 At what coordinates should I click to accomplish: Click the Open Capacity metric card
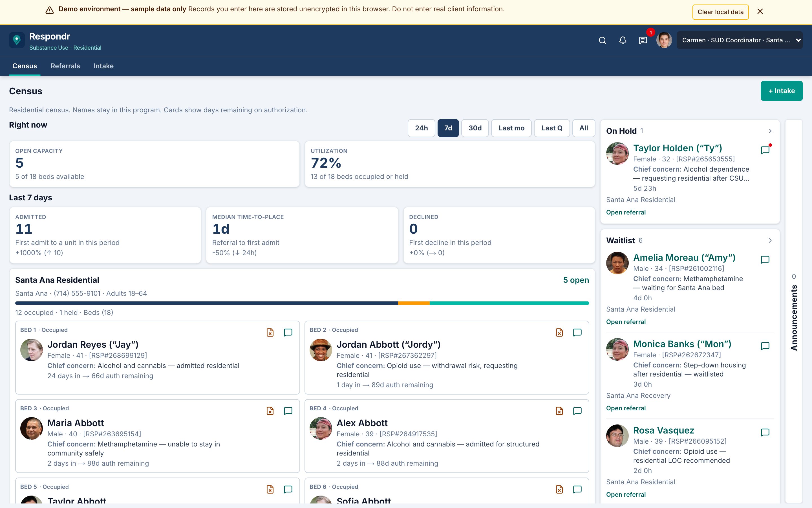coord(154,164)
